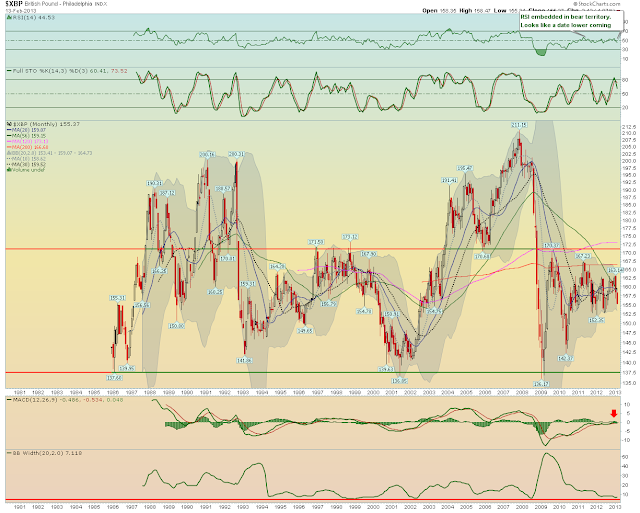Viewport: 640px width, 513px height.
Task: Click the 1981 label on the bottom axis
Action: tap(20, 507)
